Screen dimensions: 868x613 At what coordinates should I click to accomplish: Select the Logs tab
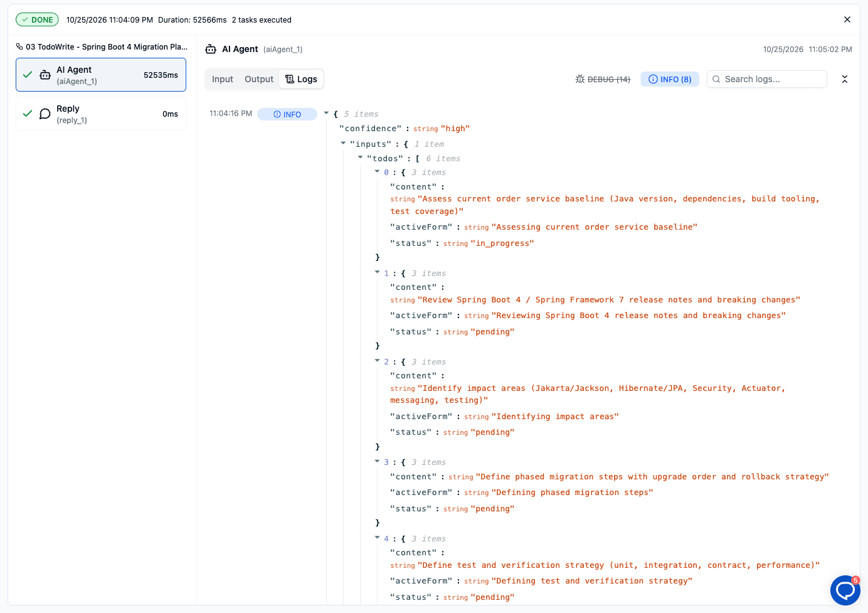301,79
